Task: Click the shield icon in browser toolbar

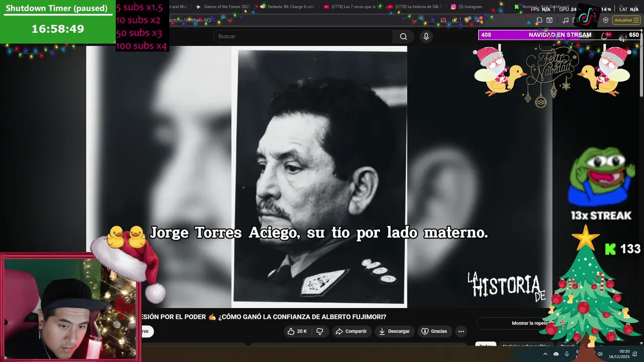Action: tap(606, 20)
